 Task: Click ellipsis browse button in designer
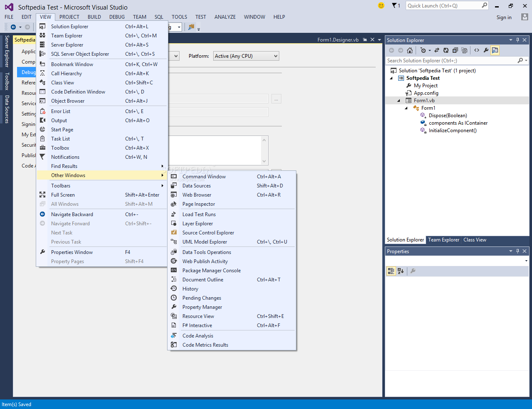click(x=276, y=99)
